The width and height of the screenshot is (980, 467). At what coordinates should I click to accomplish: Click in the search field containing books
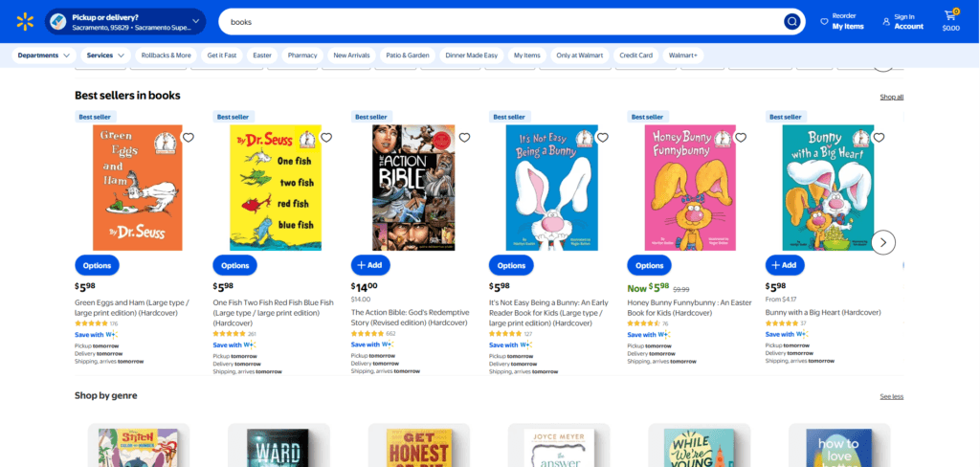pos(500,22)
